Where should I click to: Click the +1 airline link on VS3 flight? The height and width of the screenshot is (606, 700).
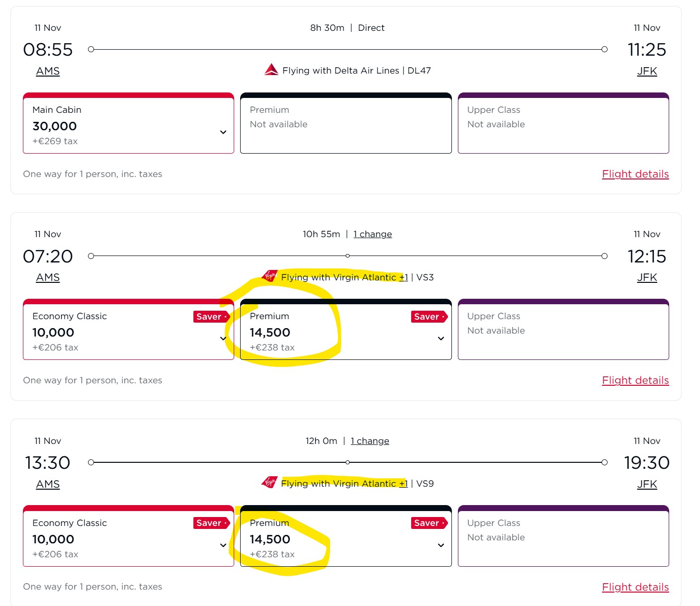point(404,277)
